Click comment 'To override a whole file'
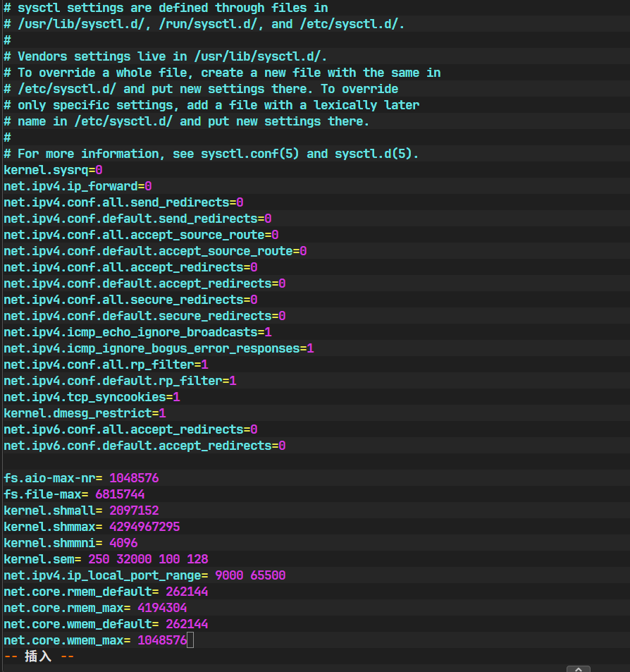Image resolution: width=630 pixels, height=672 pixels. (222, 73)
